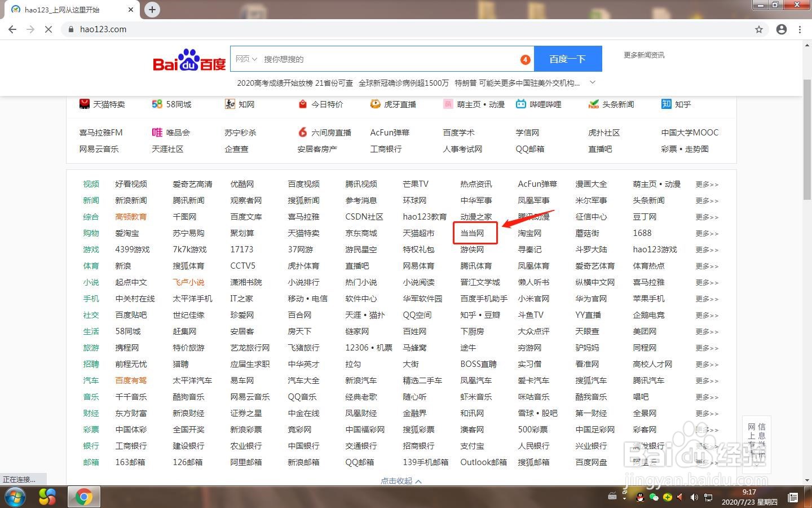The width and height of the screenshot is (812, 508).
Task: Select the 视频 category label
Action: point(91,184)
